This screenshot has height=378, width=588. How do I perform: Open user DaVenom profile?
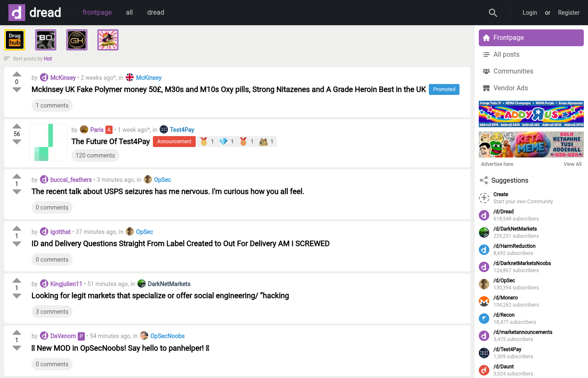click(63, 336)
